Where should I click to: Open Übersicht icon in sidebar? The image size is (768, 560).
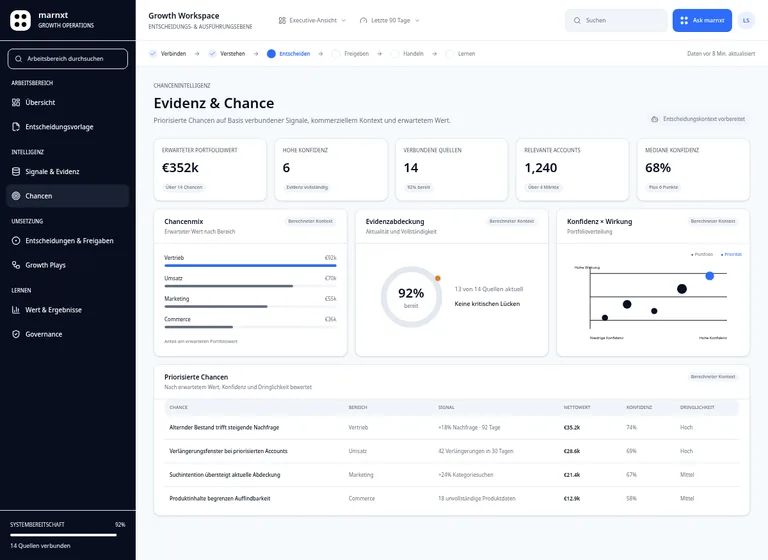point(16,102)
